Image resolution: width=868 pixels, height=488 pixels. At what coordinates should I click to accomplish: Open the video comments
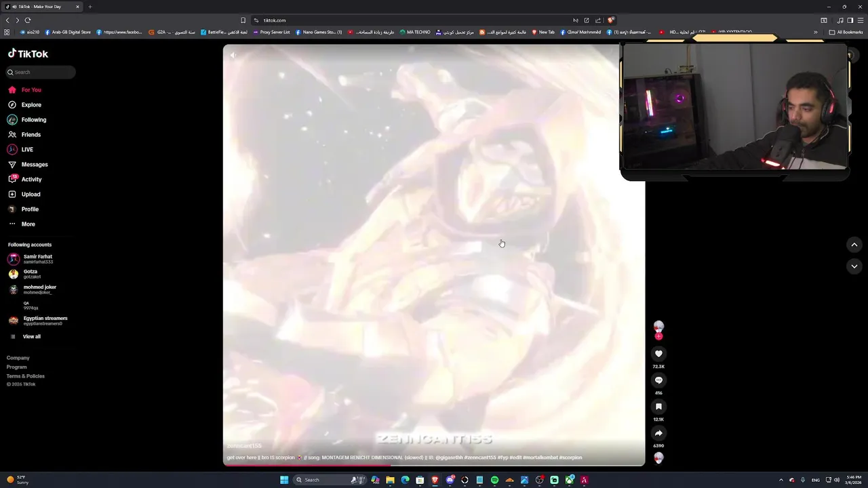(658, 380)
